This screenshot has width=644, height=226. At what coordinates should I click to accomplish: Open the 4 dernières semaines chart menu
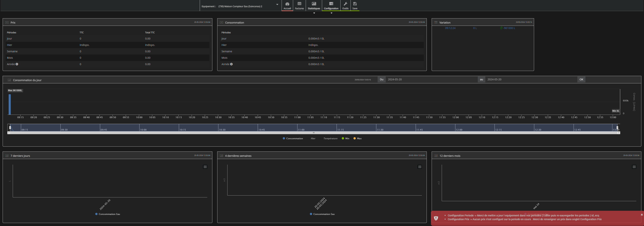(x=419, y=167)
